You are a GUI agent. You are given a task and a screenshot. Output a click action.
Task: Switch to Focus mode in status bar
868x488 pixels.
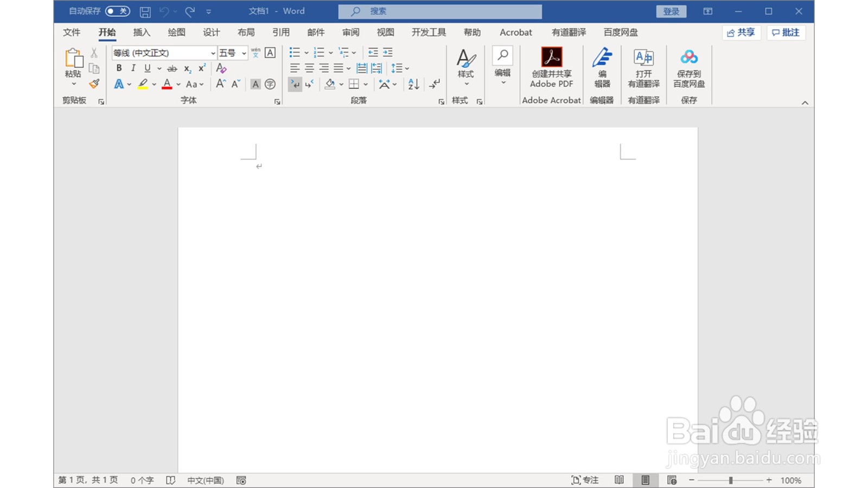point(585,480)
